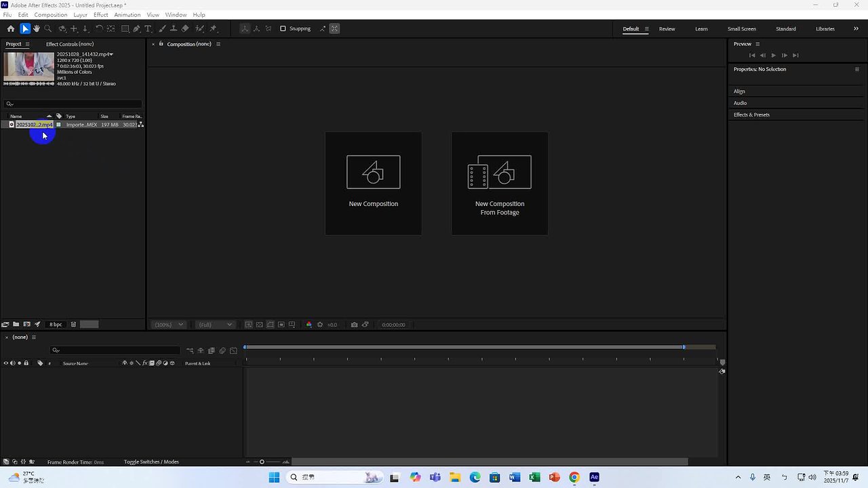Select the Pen tool
This screenshot has height=488, width=868.
pyautogui.click(x=136, y=28)
